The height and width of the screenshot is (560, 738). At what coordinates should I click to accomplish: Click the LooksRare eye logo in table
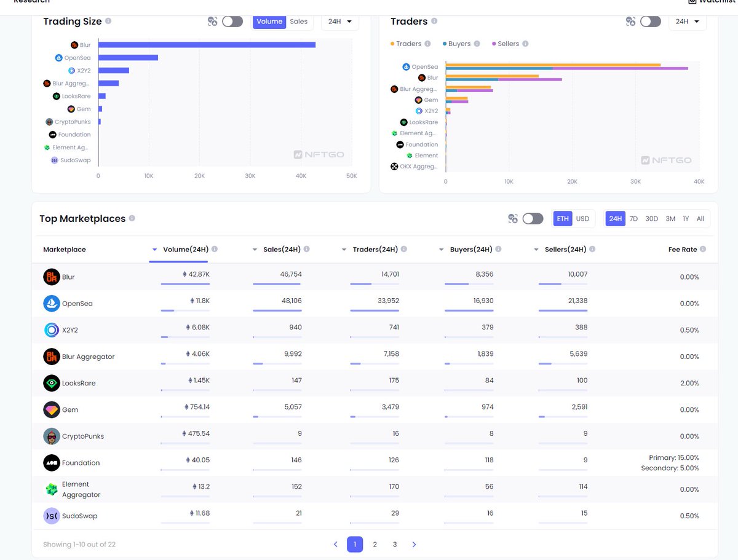[52, 383]
